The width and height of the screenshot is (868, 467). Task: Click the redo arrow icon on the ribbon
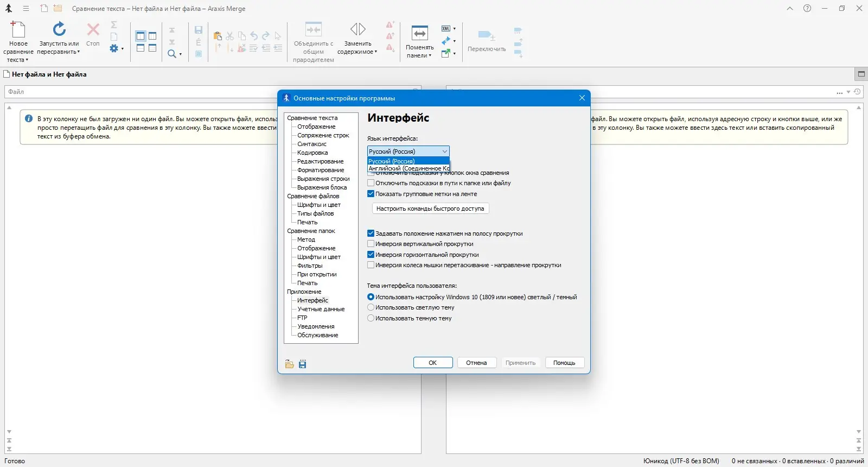point(266,36)
